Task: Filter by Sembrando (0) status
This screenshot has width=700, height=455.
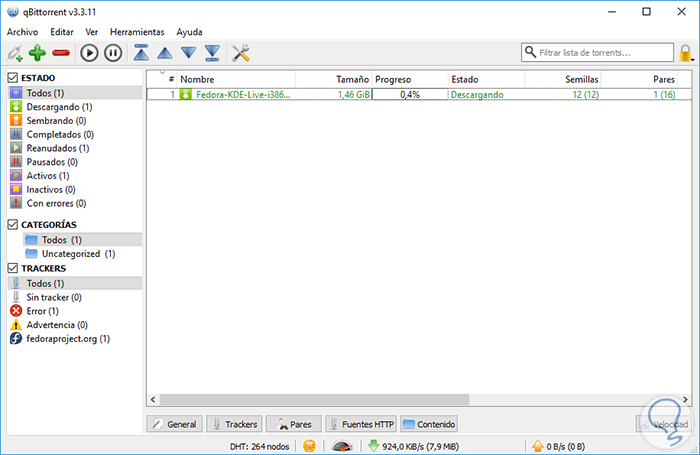Action: pos(75,121)
